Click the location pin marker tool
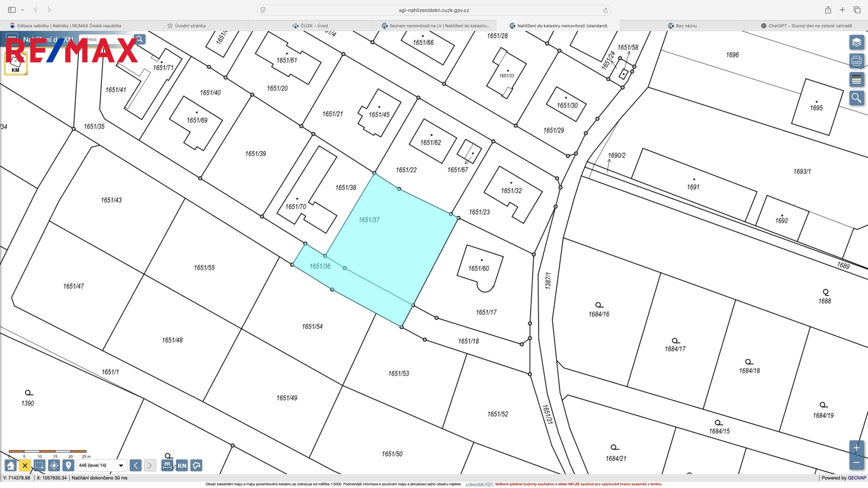The width and height of the screenshot is (868, 488). click(x=68, y=465)
